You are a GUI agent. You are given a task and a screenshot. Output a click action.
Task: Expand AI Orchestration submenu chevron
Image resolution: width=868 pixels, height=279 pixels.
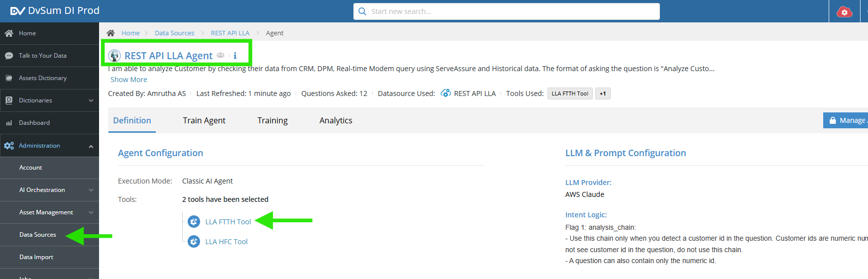click(91, 190)
